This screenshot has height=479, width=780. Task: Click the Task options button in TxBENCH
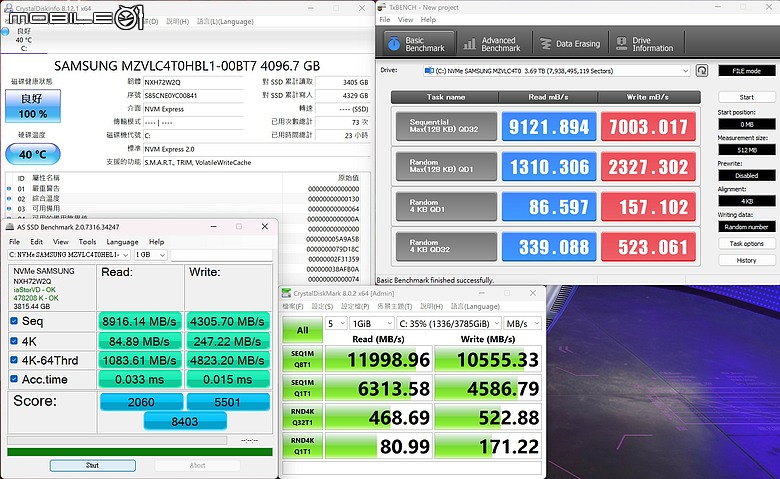click(x=747, y=243)
